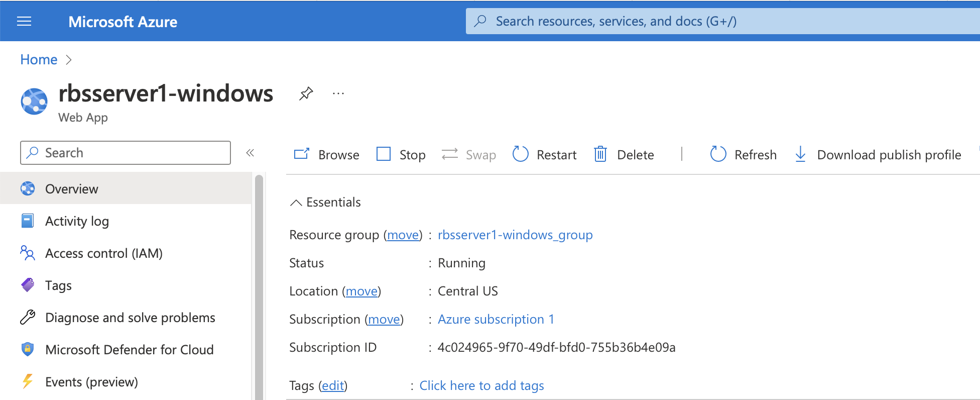Click the Events lightning bolt icon
The width and height of the screenshot is (980, 400).
(x=28, y=381)
